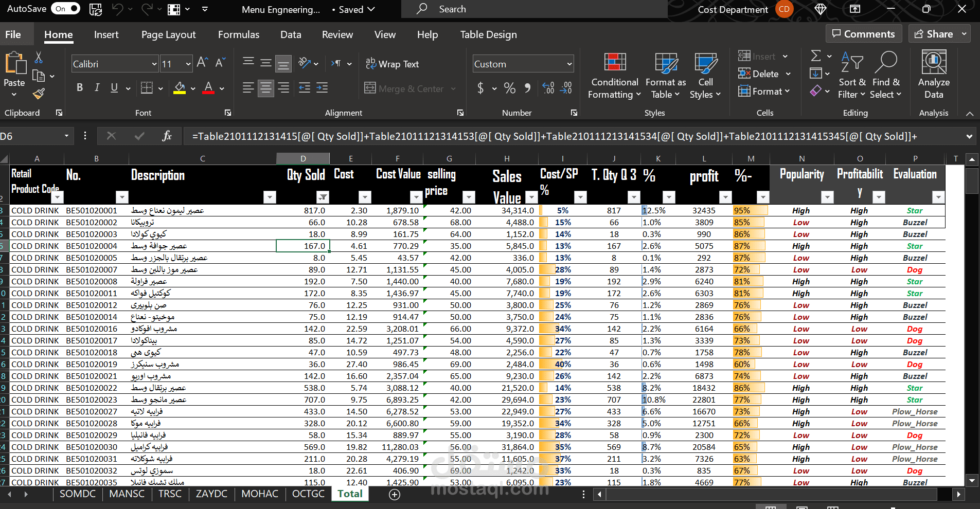The width and height of the screenshot is (980, 509).
Task: Click the Cut scissors icon
Action: click(39, 57)
